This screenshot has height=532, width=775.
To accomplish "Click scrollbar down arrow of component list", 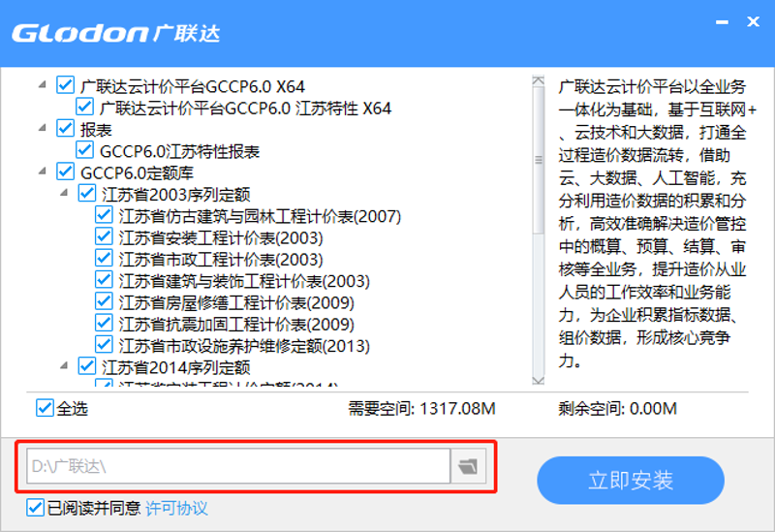I will pos(538,380).
